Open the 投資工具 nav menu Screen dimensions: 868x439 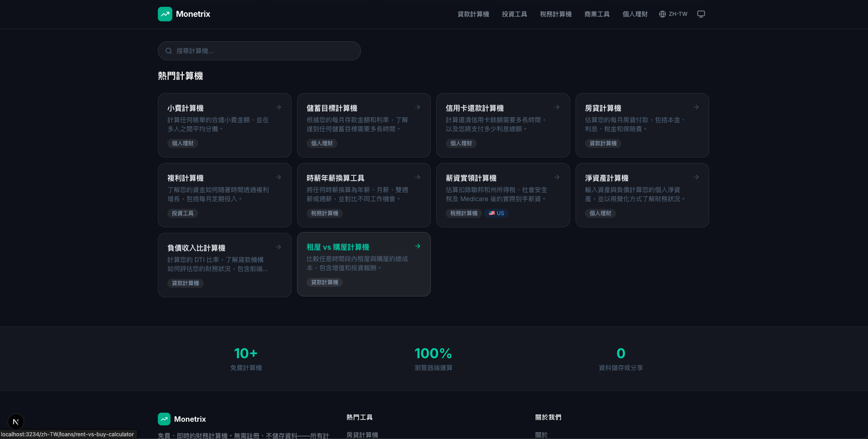[514, 14]
